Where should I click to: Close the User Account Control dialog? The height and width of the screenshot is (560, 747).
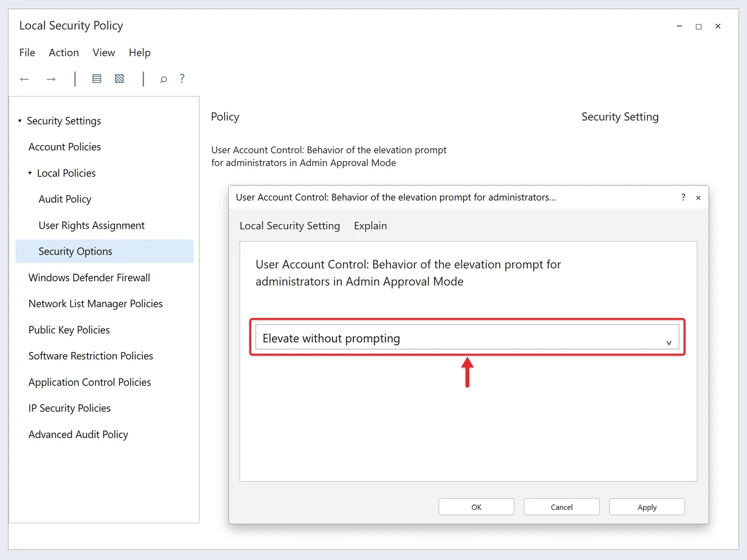pyautogui.click(x=698, y=198)
